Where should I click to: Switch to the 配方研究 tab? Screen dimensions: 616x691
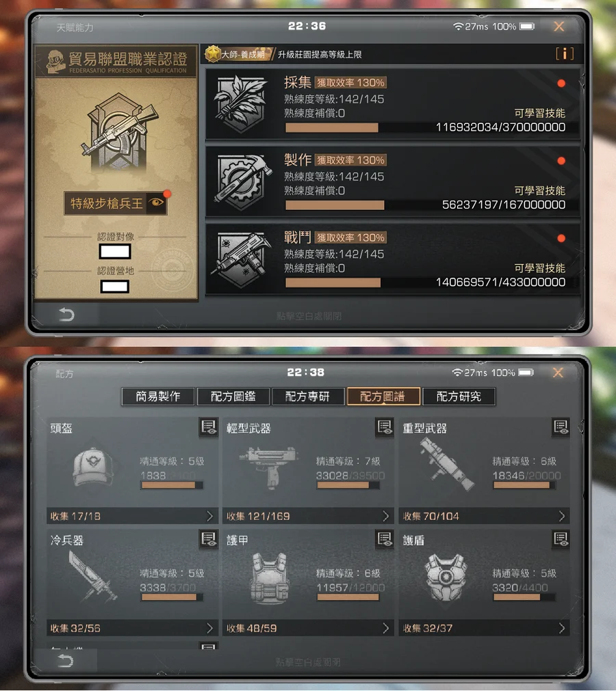click(459, 397)
